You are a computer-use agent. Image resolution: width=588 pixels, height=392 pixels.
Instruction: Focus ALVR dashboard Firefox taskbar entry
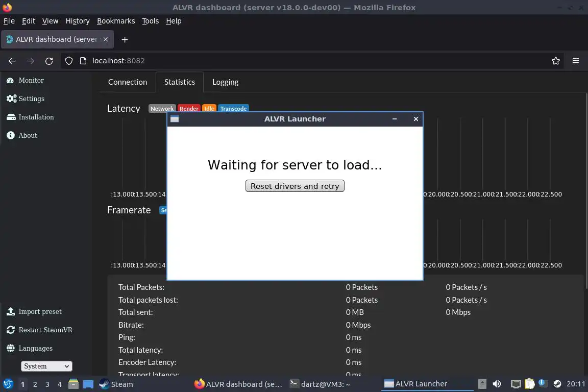(x=238, y=384)
